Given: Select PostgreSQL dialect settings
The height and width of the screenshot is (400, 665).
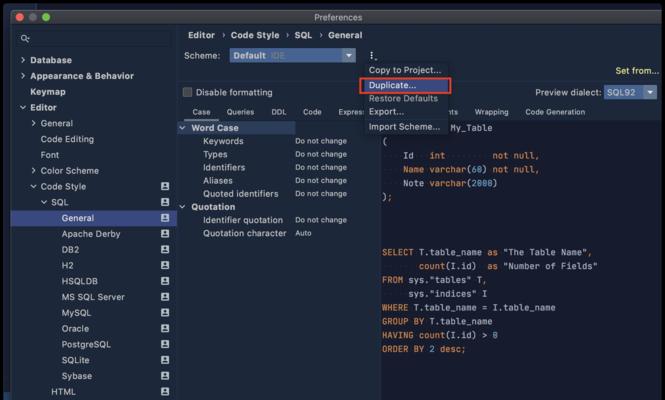Looking at the screenshot, I should tap(86, 344).
